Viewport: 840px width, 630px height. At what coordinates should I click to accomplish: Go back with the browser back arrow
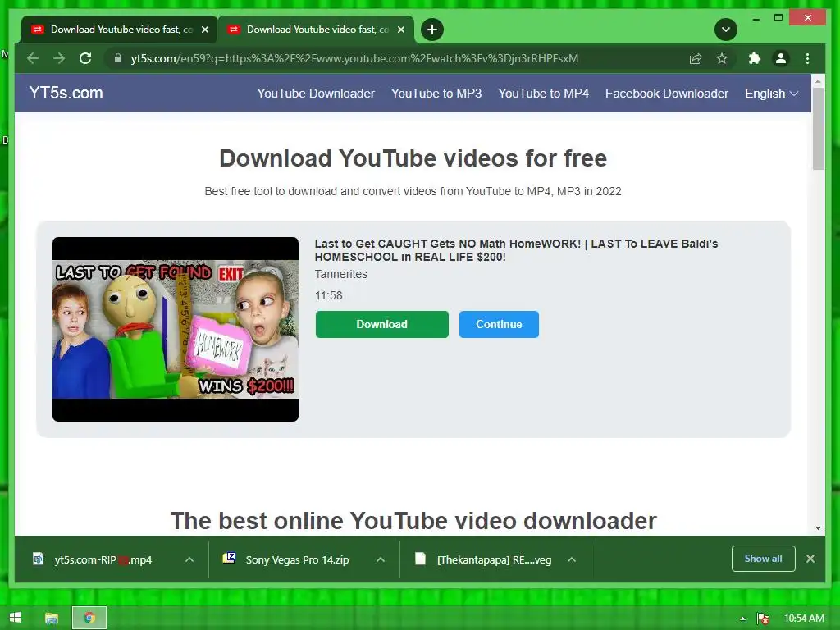click(x=33, y=58)
